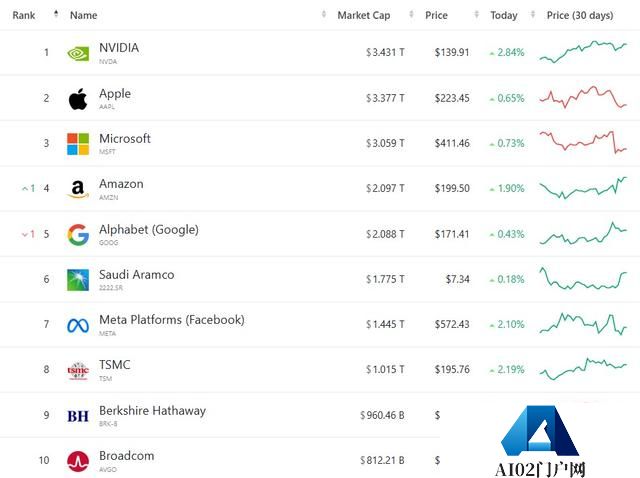640x478 pixels.
Task: Select the Amazon logo icon
Action: pos(78,189)
